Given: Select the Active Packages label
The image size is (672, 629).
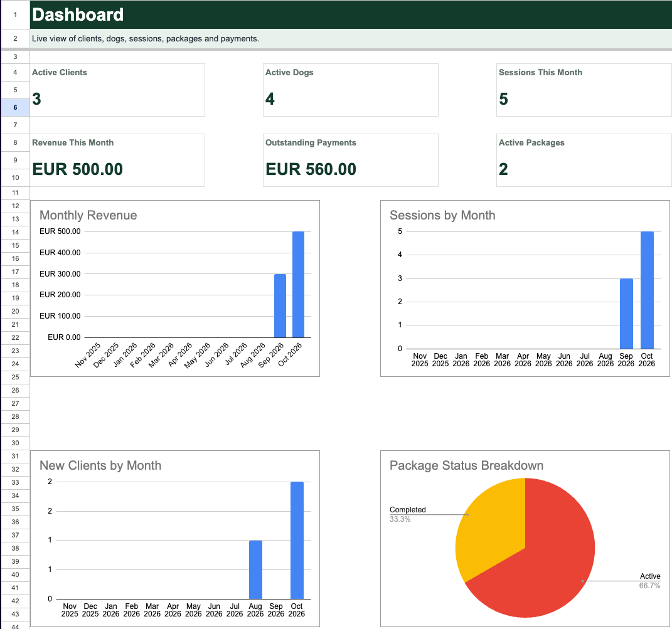Looking at the screenshot, I should (531, 143).
